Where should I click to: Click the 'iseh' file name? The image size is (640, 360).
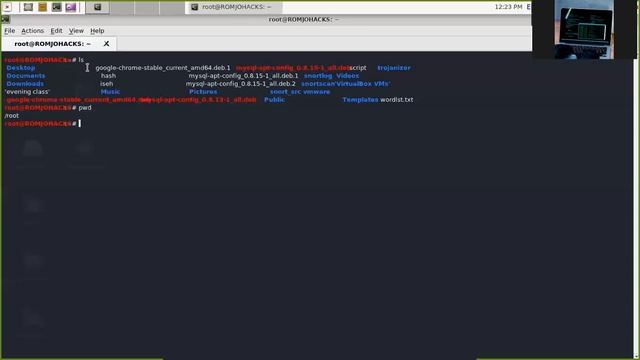tap(107, 84)
